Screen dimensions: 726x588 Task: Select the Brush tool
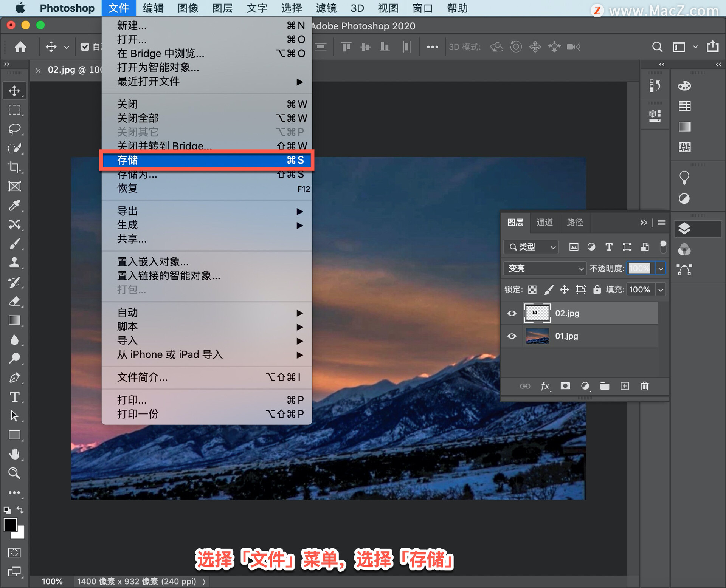[14, 244]
